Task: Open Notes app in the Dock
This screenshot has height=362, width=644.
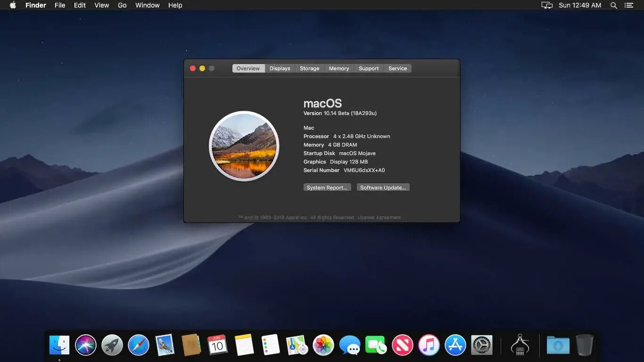Action: (x=244, y=345)
